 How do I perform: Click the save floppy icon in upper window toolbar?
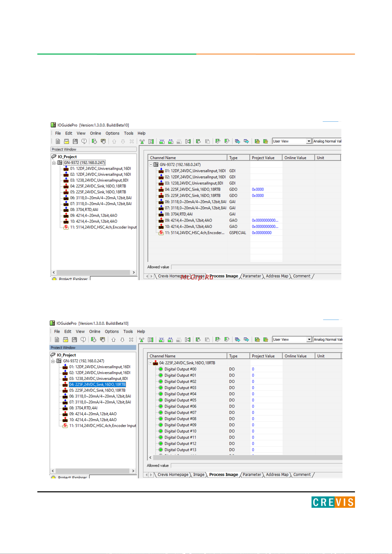(x=75, y=141)
